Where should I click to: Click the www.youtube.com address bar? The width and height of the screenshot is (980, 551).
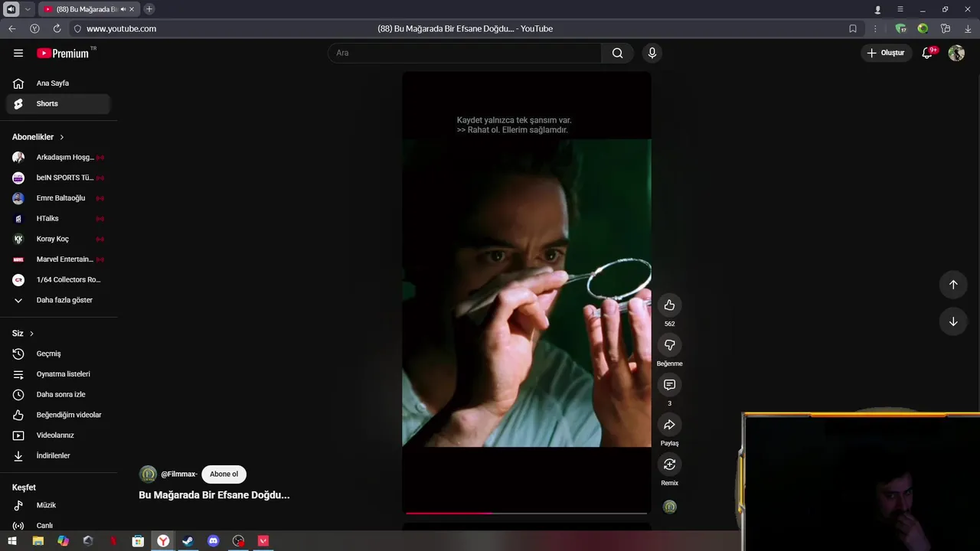pos(121,28)
